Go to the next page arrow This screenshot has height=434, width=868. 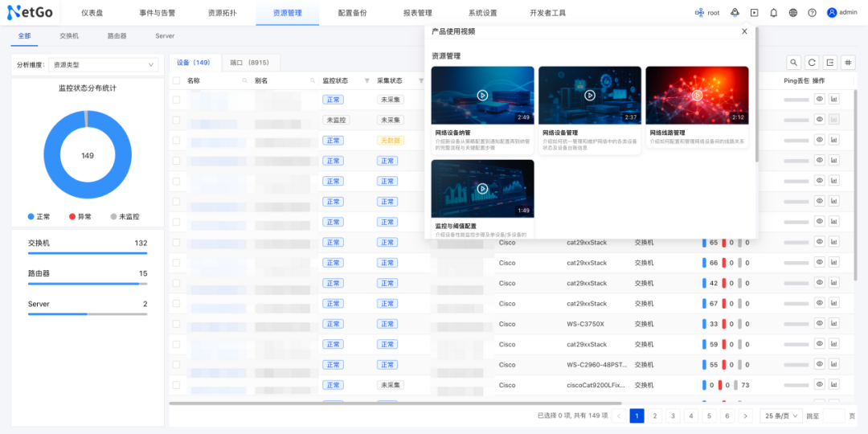(746, 416)
